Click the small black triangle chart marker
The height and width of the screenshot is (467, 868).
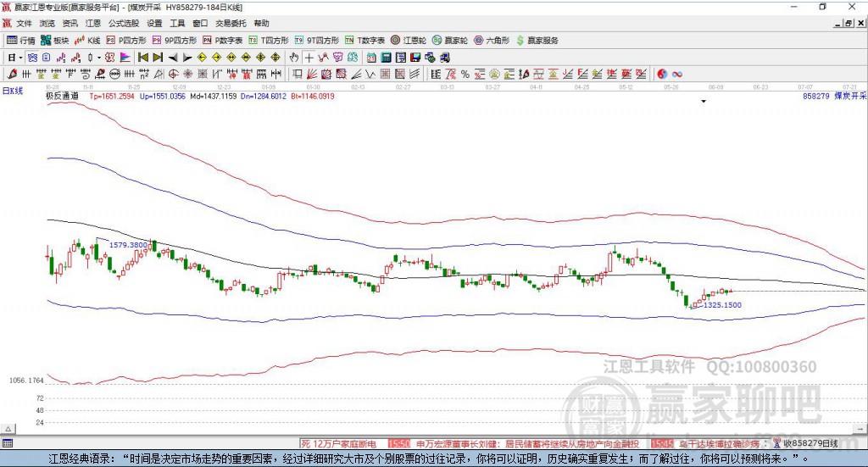704,102
